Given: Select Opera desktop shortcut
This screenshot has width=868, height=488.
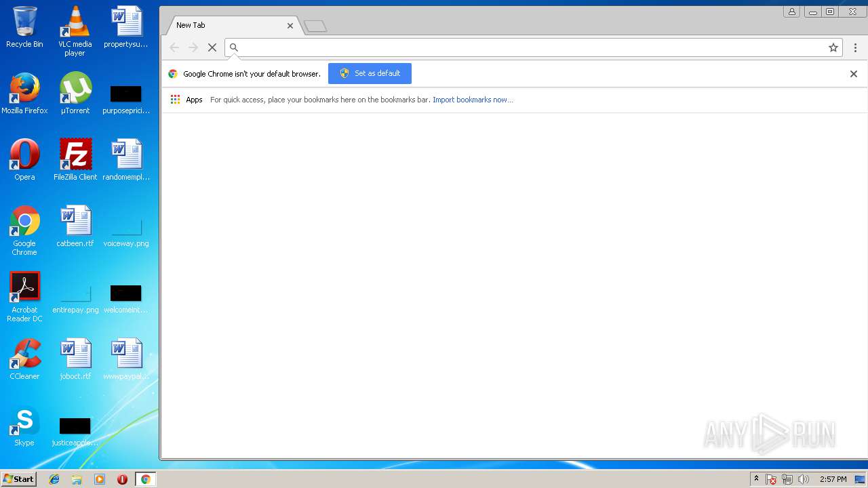Looking at the screenshot, I should click(x=24, y=160).
